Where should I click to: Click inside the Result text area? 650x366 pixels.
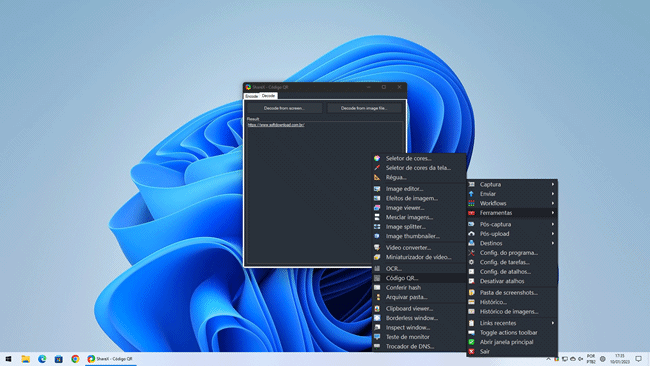[x=325, y=193]
